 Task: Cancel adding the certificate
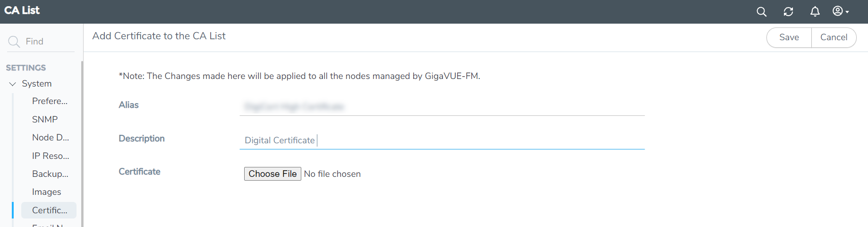[834, 37]
